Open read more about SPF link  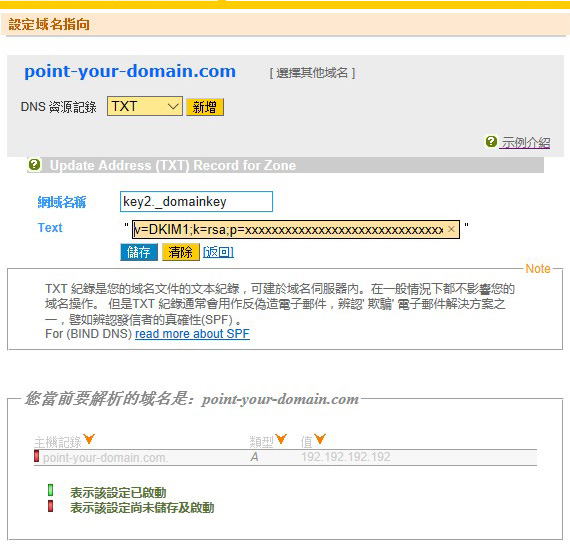click(x=192, y=334)
